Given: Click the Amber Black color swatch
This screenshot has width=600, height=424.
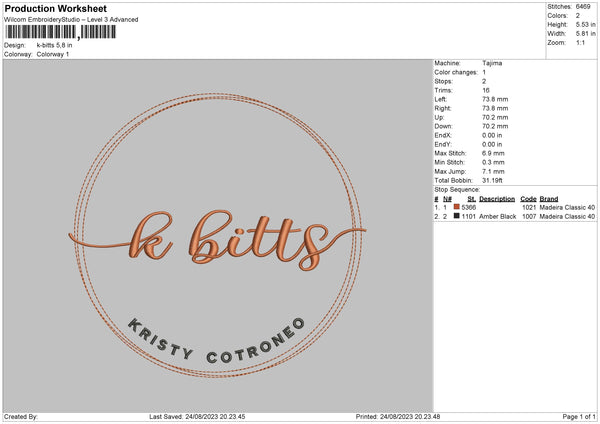Looking at the screenshot, I should tap(456, 216).
